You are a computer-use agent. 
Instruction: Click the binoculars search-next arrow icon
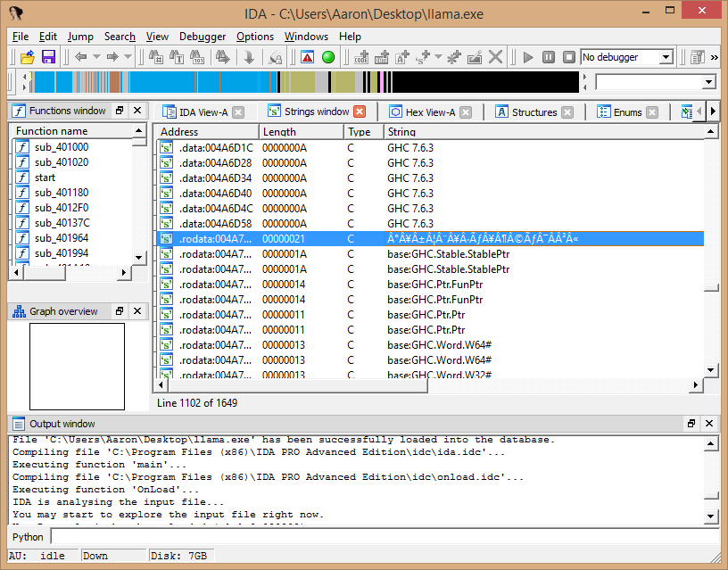pyautogui.click(x=223, y=57)
